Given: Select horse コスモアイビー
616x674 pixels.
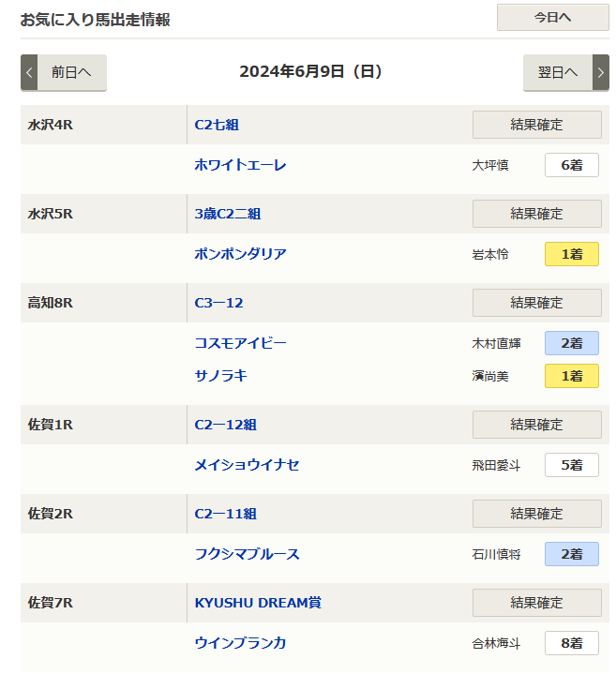Looking at the screenshot, I should (x=240, y=343).
